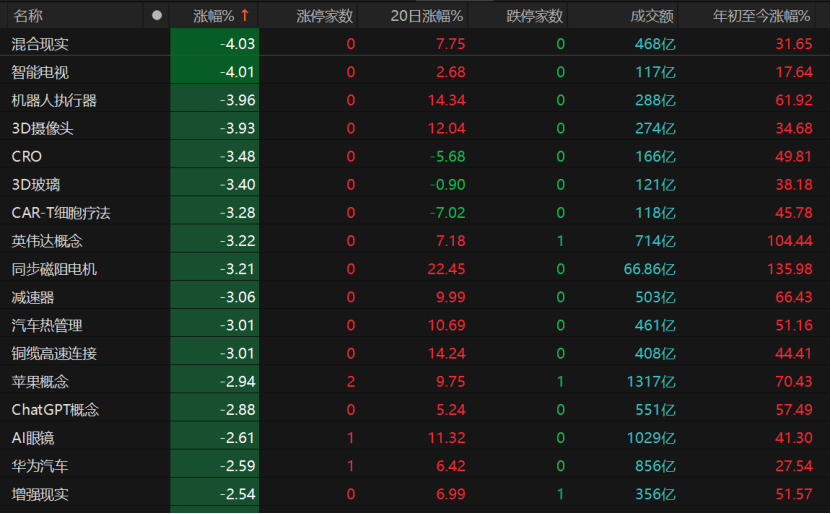Select the 汽车热管理 sector name

47,325
